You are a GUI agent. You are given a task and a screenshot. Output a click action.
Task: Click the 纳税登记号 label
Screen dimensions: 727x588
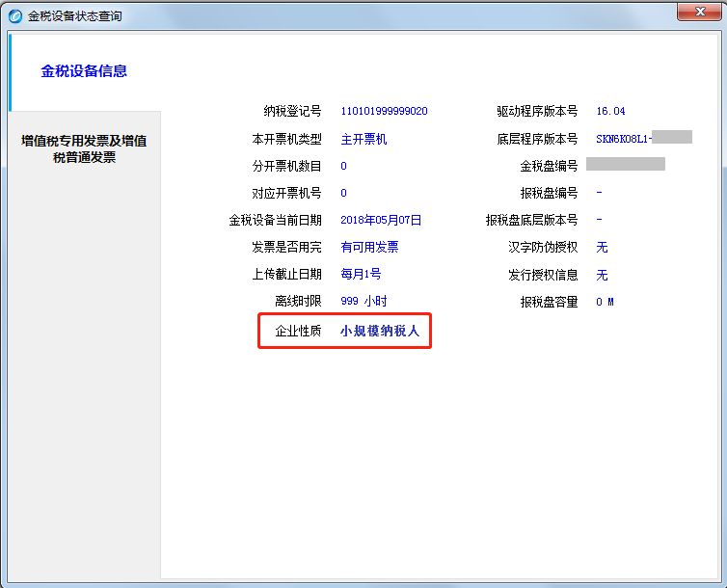292,111
